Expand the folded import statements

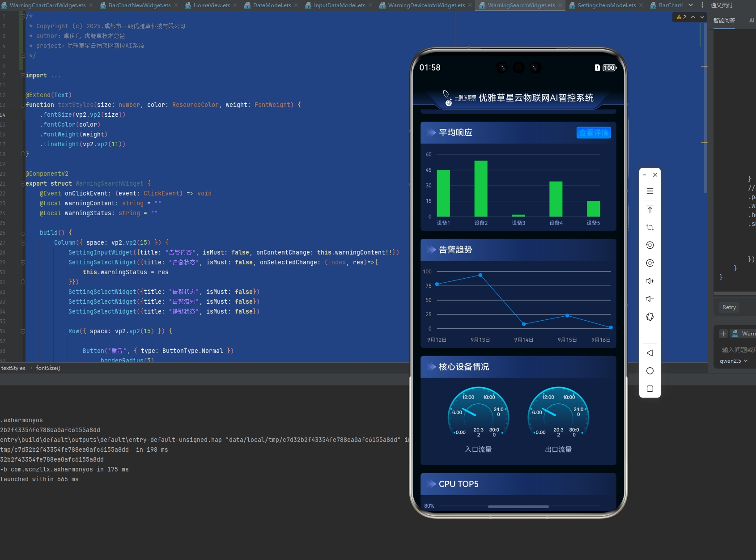(x=23, y=75)
